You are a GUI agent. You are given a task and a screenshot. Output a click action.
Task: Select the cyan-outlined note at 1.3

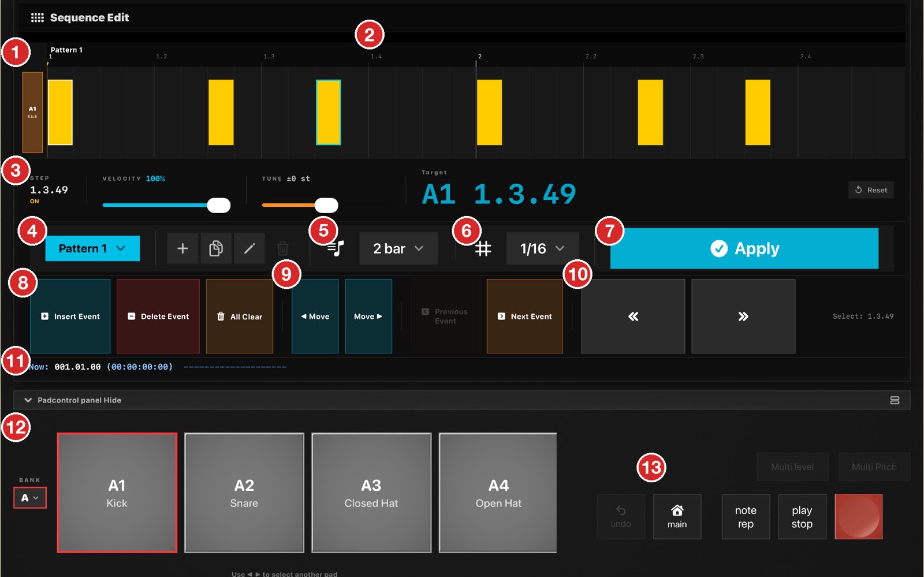click(x=329, y=113)
